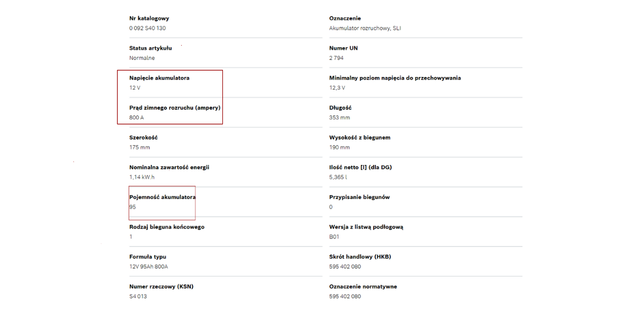Click the "Rodzaj bieguna końcowego" label
Screen dimensions: 644x309
167,227
